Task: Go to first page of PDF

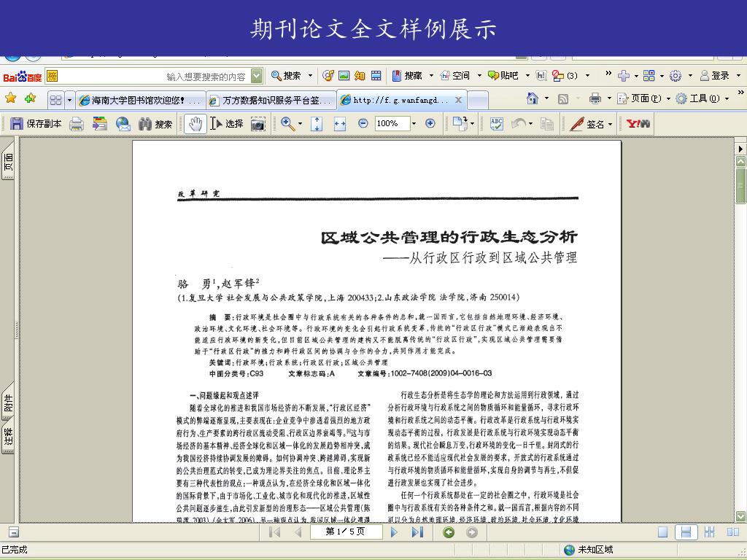Action: [274, 532]
